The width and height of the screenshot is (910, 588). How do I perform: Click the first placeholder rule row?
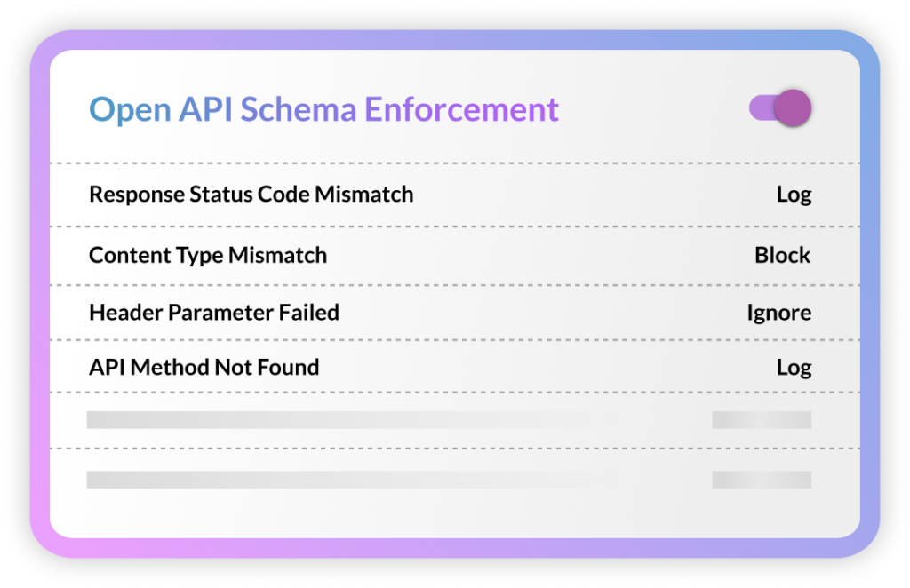pos(355,418)
